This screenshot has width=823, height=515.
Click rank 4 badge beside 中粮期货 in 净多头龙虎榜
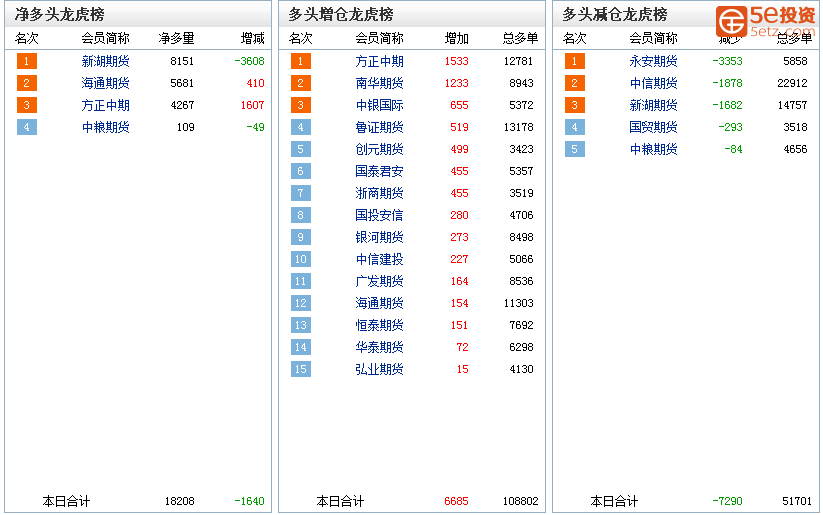27,128
